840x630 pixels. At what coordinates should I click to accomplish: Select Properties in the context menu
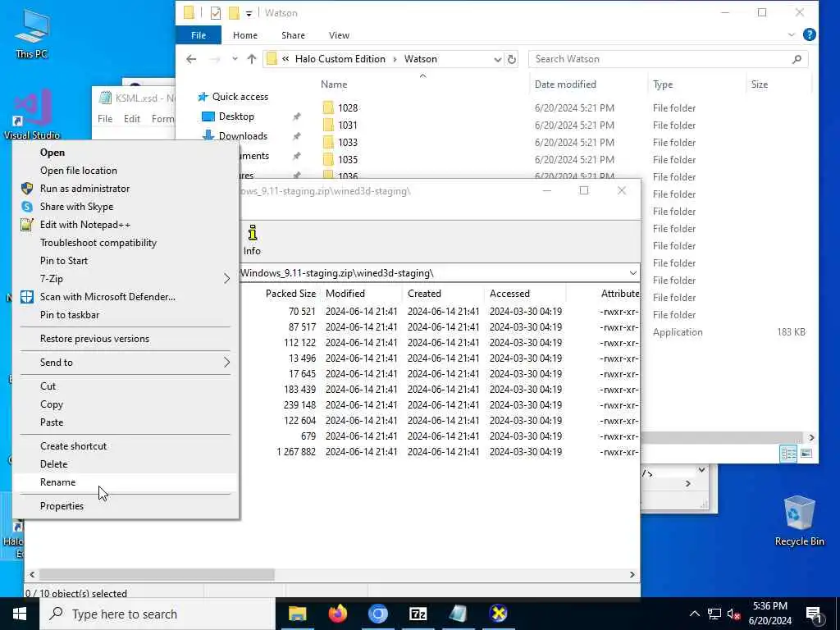tap(62, 505)
